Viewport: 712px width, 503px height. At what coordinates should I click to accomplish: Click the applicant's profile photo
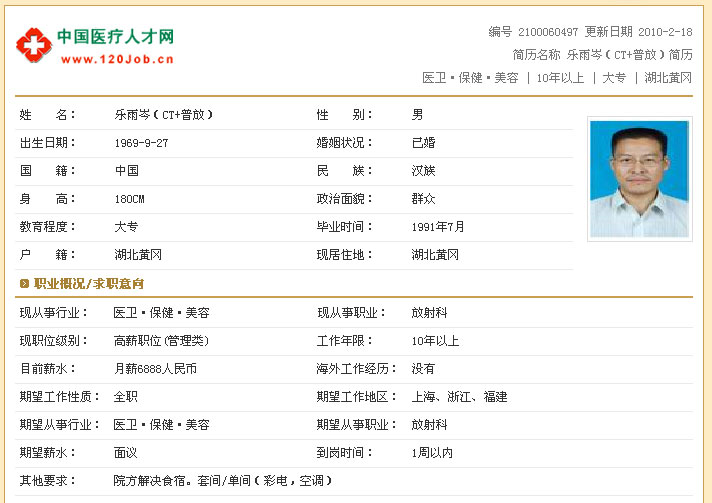point(639,179)
